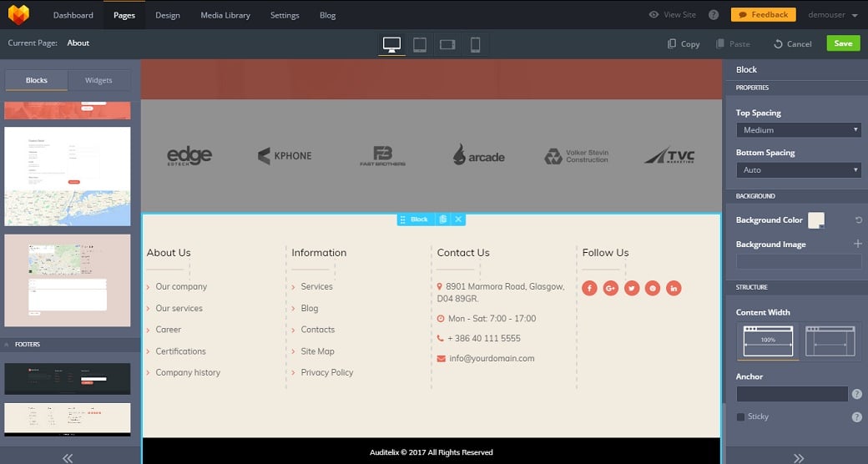Select 100% full content width option

[x=768, y=340]
